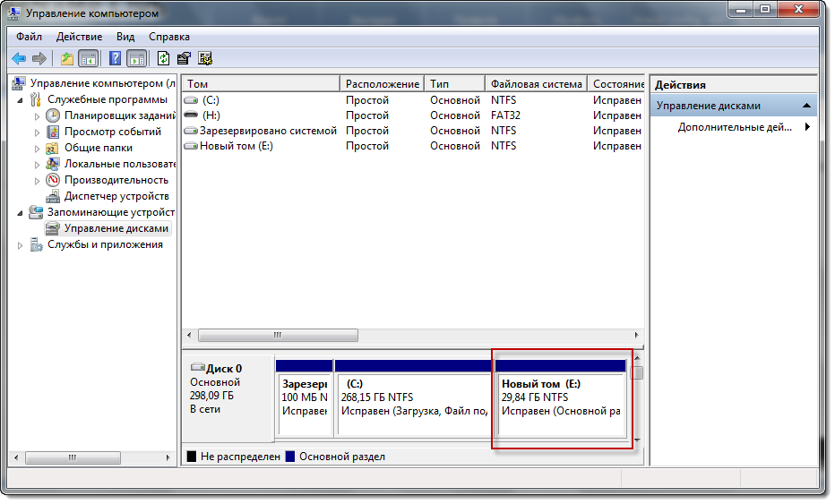Viewport: 835px width, 504px height.
Task: Sort by the Том column header
Action: click(x=261, y=84)
